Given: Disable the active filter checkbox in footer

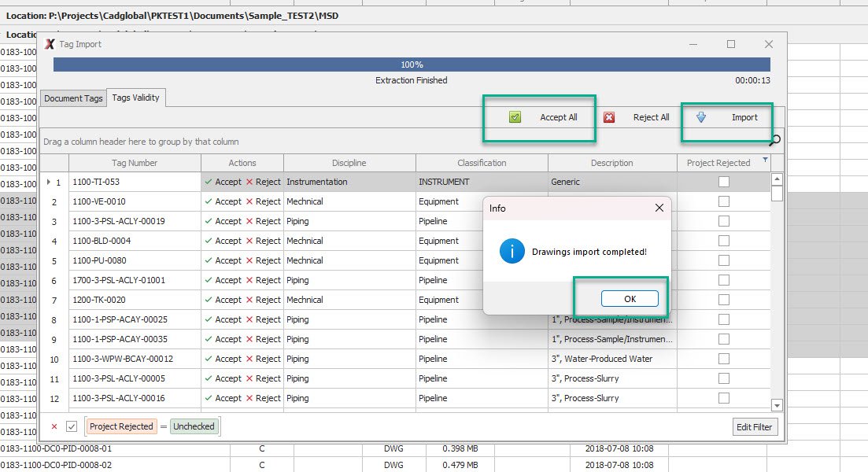Looking at the screenshot, I should pos(72,426).
